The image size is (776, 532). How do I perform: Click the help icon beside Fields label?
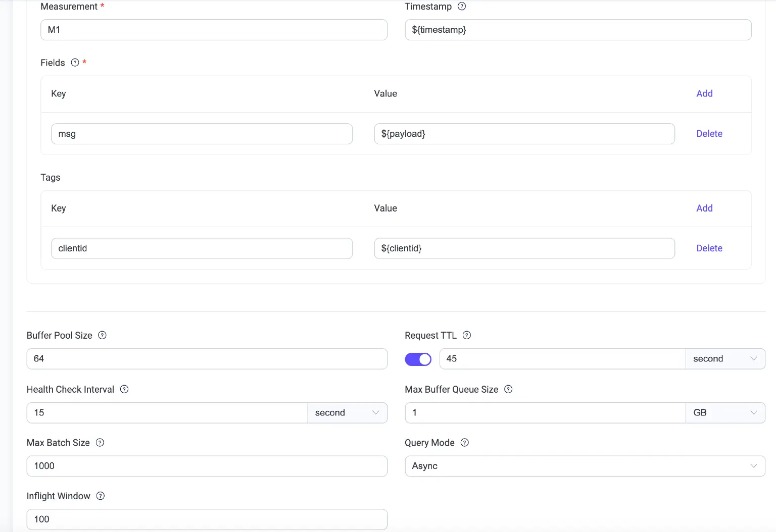point(75,63)
